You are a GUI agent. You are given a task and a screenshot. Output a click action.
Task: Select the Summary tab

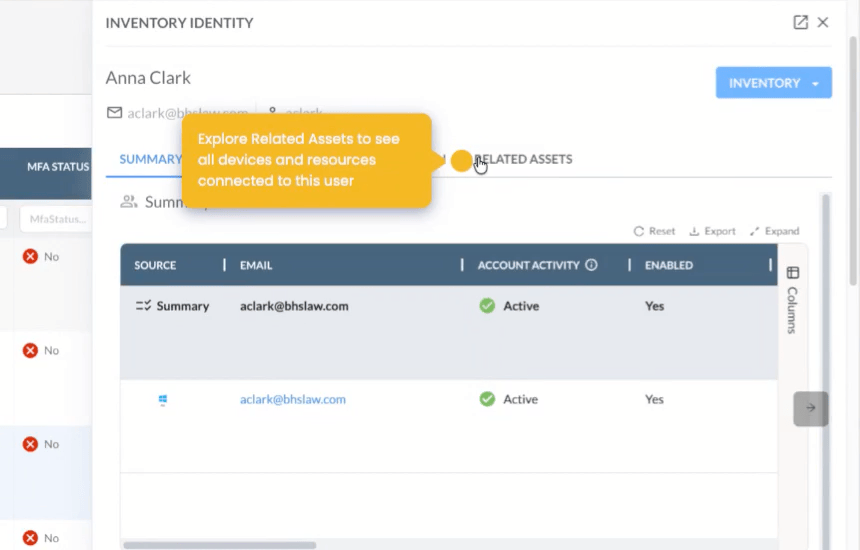(150, 159)
